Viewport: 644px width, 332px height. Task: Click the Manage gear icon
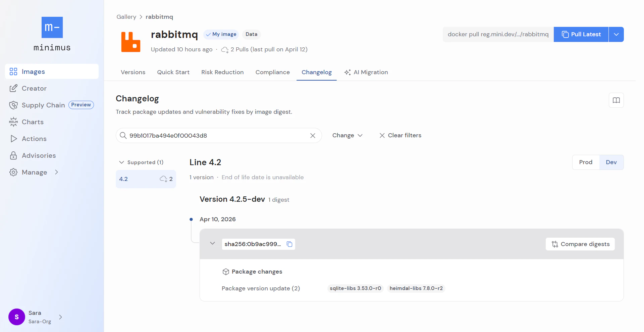click(x=13, y=172)
